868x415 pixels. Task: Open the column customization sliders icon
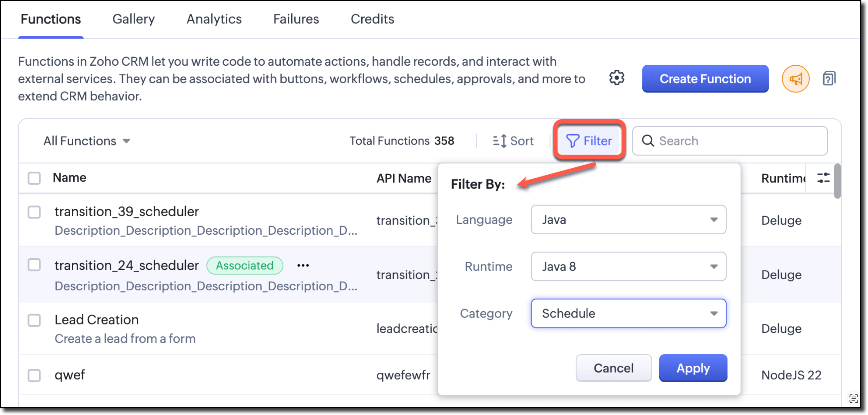click(823, 178)
